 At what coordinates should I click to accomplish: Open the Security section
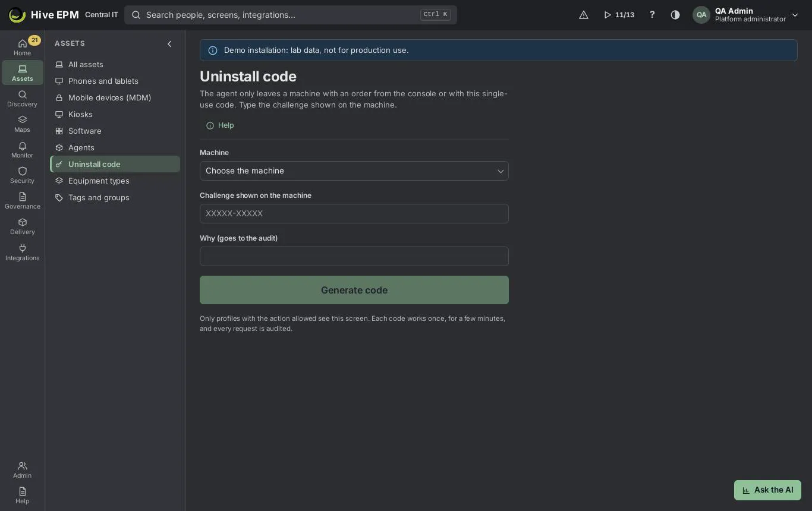pyautogui.click(x=22, y=175)
